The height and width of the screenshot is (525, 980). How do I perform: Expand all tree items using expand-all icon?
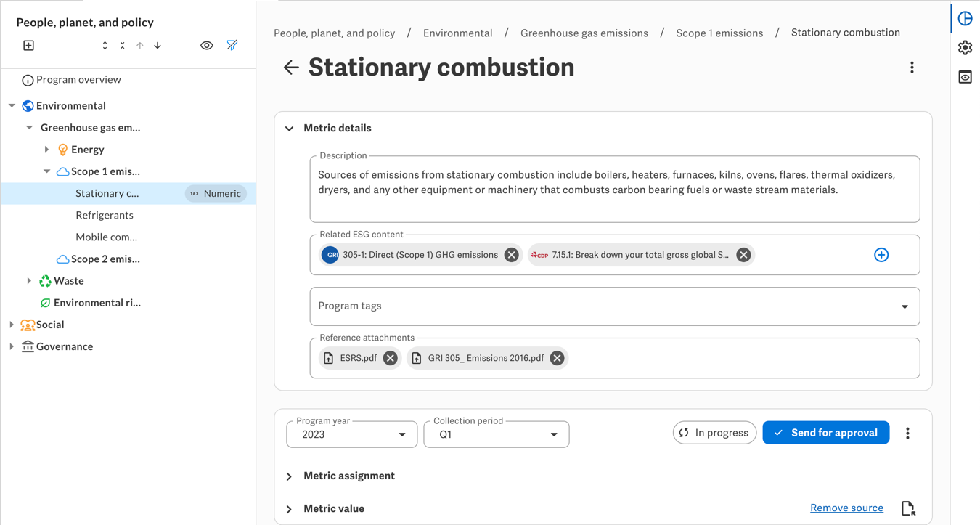point(104,45)
